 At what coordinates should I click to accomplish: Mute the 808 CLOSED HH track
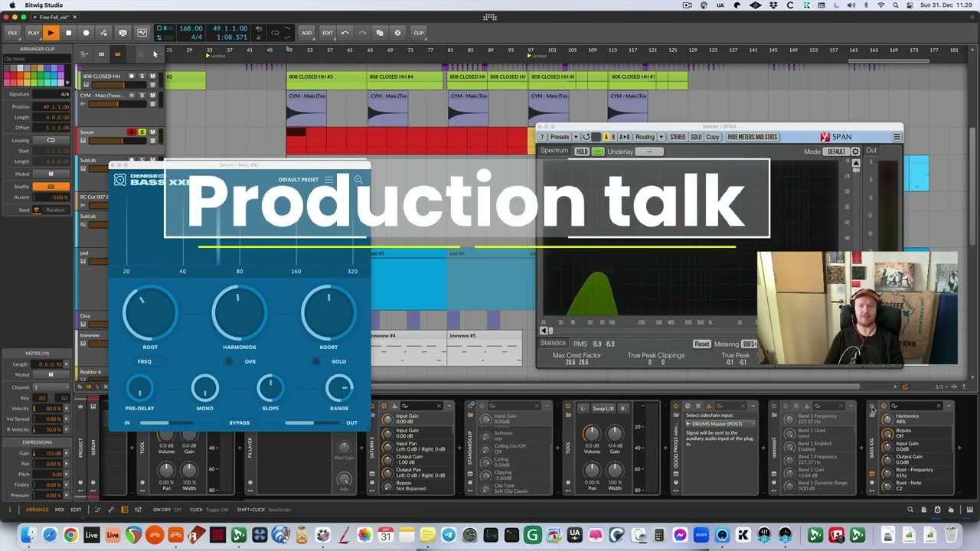tap(152, 77)
